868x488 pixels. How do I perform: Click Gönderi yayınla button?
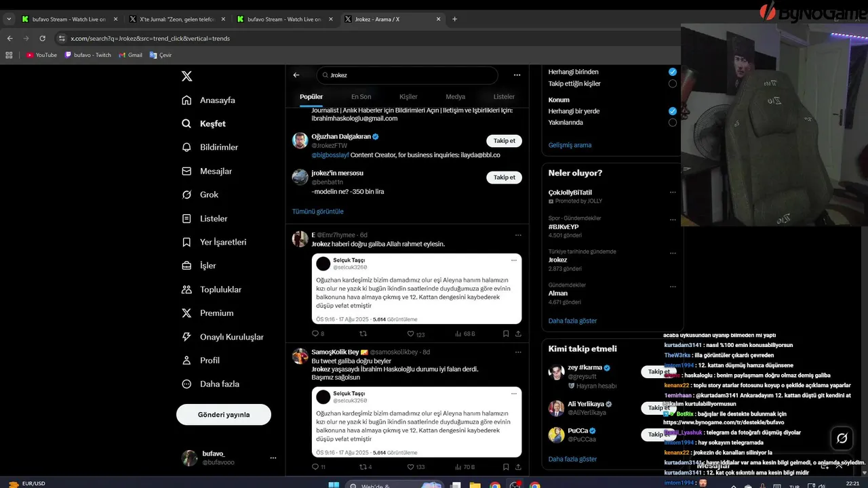(x=224, y=415)
